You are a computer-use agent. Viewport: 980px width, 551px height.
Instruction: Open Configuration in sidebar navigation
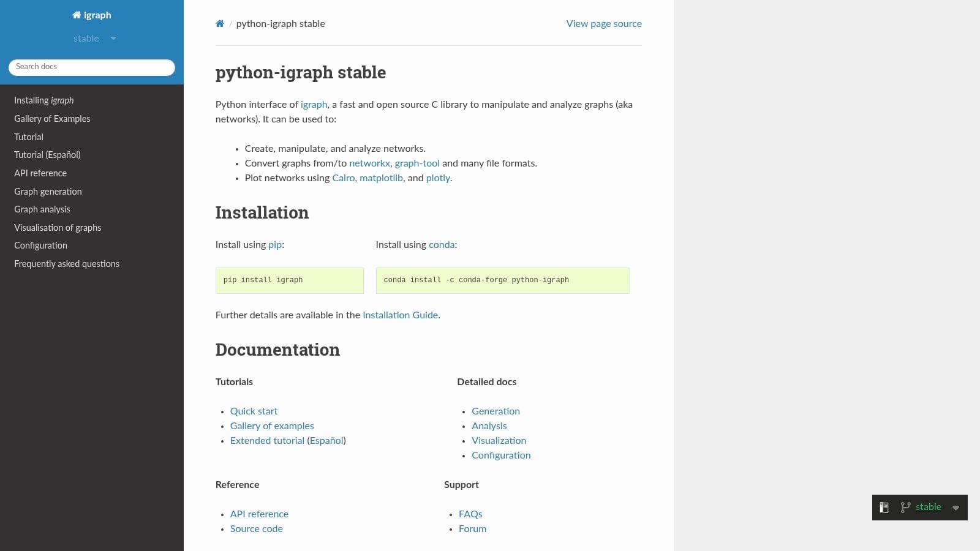click(x=40, y=246)
